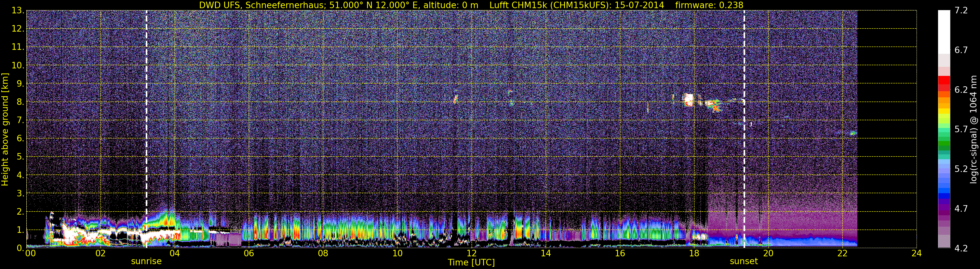The height and width of the screenshot is (269, 980).
Task: Click the '1.' tick on the height axis
Action: pos(20,230)
